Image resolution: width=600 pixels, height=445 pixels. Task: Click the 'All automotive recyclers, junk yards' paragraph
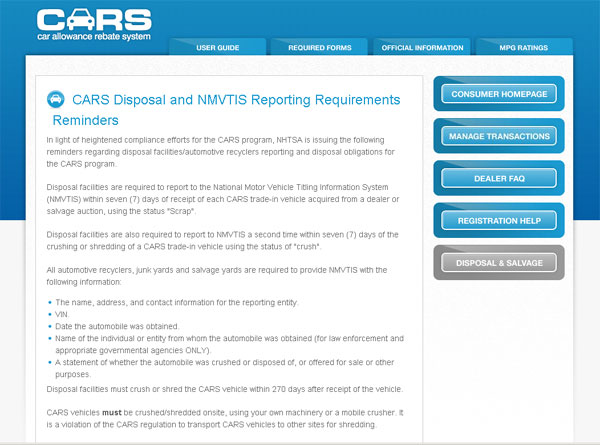pyautogui.click(x=217, y=276)
